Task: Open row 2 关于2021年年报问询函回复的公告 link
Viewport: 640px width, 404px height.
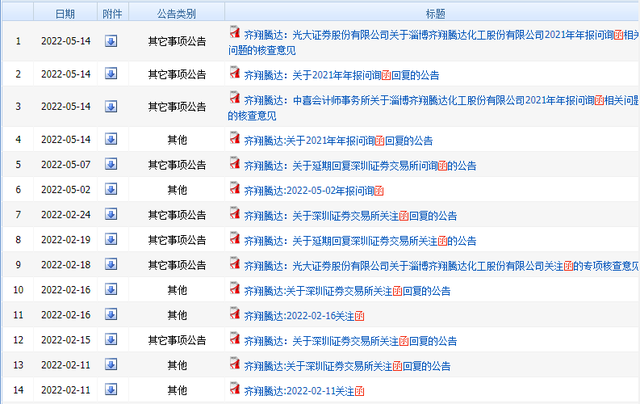Action: tap(342, 75)
